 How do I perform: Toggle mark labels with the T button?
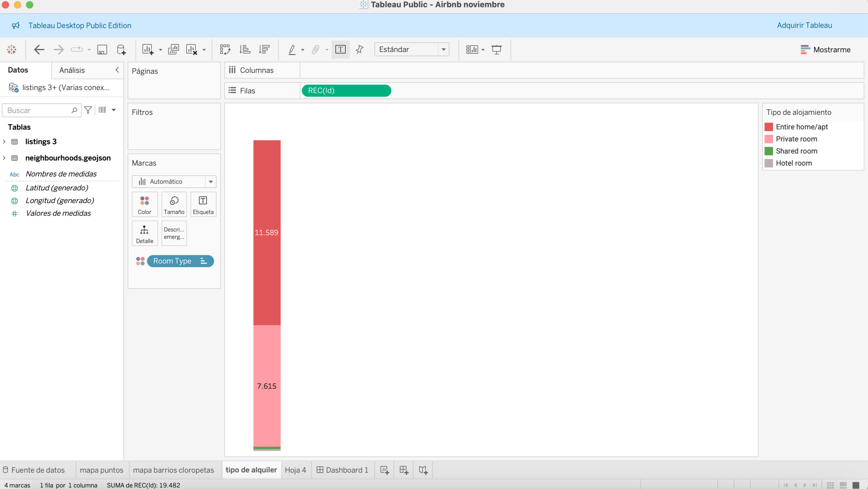340,49
